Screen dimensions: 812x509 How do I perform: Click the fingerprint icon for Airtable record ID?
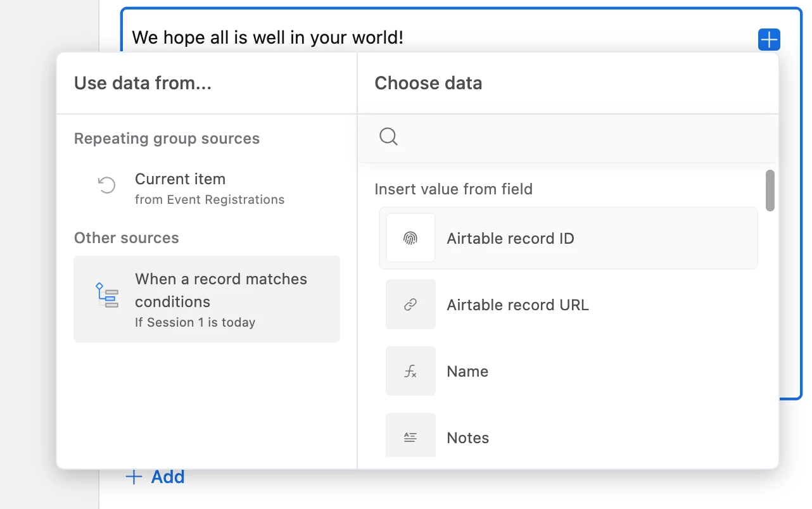coord(410,238)
